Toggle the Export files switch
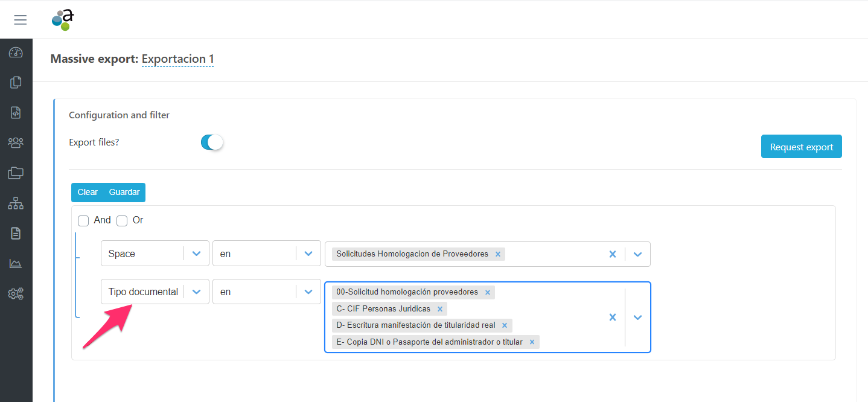 pyautogui.click(x=212, y=142)
